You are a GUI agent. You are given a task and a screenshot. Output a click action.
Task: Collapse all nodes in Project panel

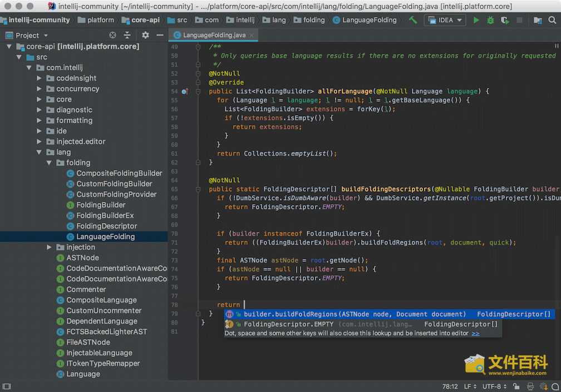(127, 35)
